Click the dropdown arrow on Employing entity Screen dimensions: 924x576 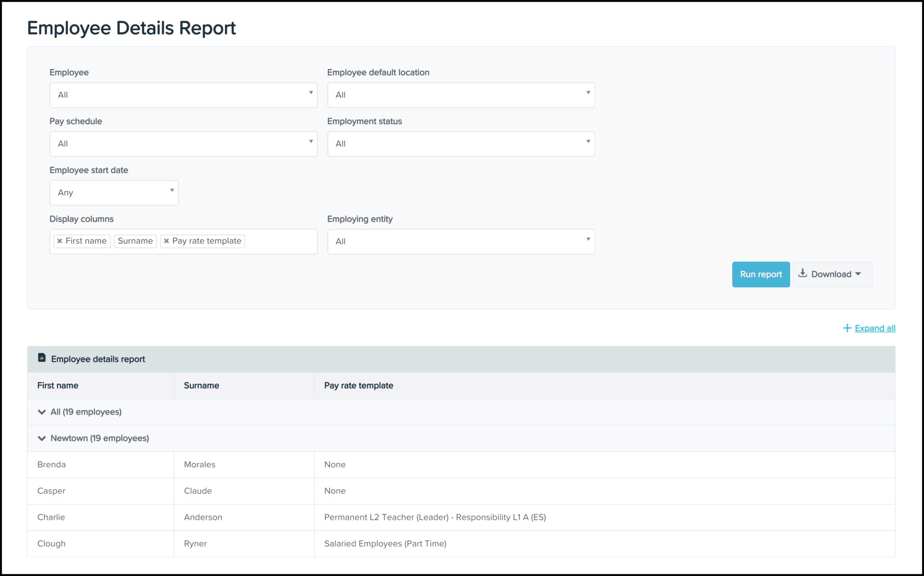pyautogui.click(x=588, y=241)
